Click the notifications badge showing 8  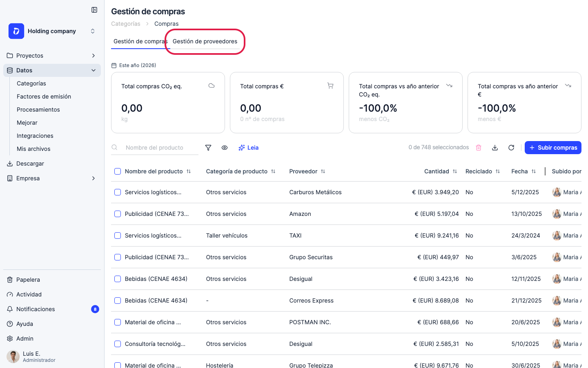pos(95,309)
